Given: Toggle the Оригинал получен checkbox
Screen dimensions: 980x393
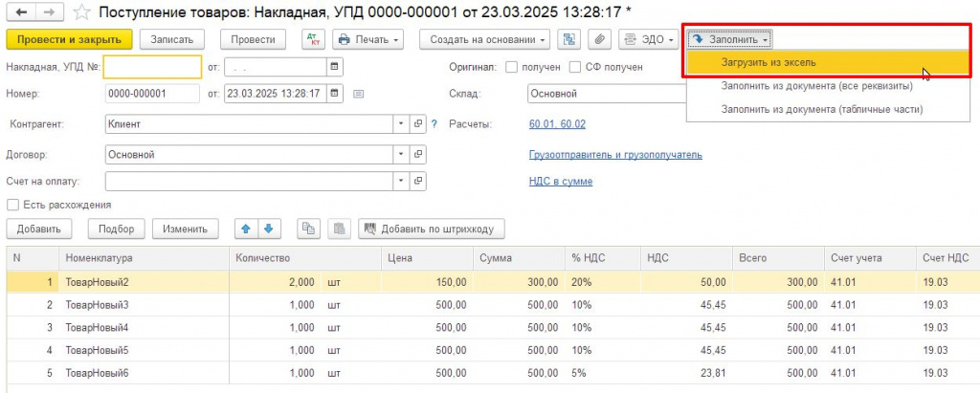Looking at the screenshot, I should (x=511, y=67).
